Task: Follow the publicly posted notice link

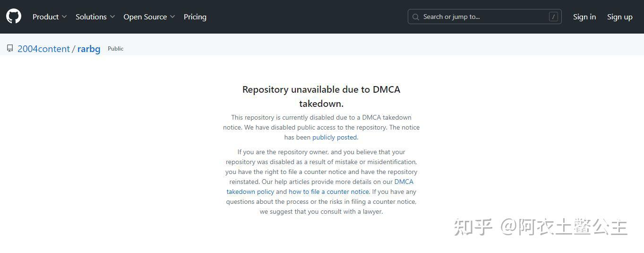Action: (335, 138)
